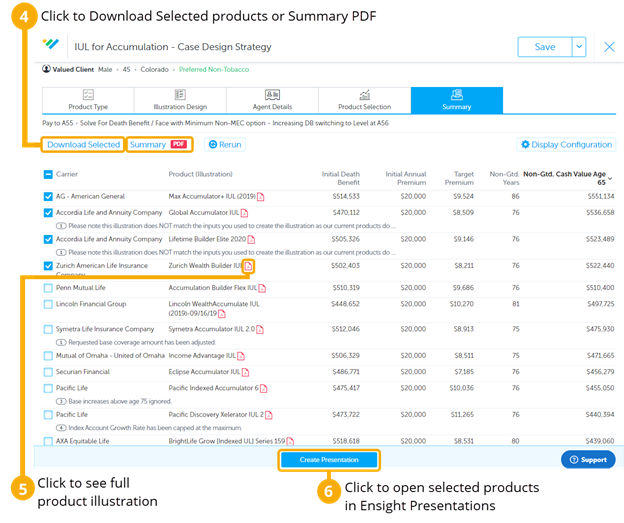Viewport: 624px width, 523px height.
Task: Open Display Configuration
Action: pos(566,144)
